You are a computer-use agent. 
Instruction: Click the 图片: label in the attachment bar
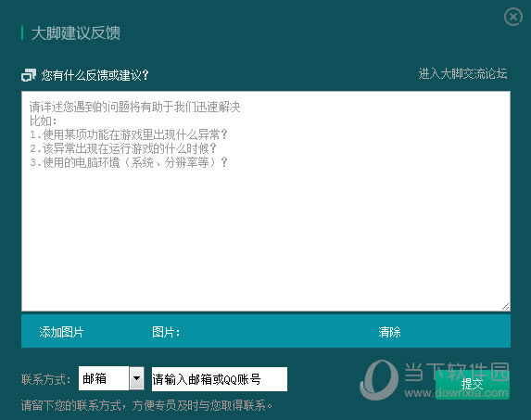166,332
